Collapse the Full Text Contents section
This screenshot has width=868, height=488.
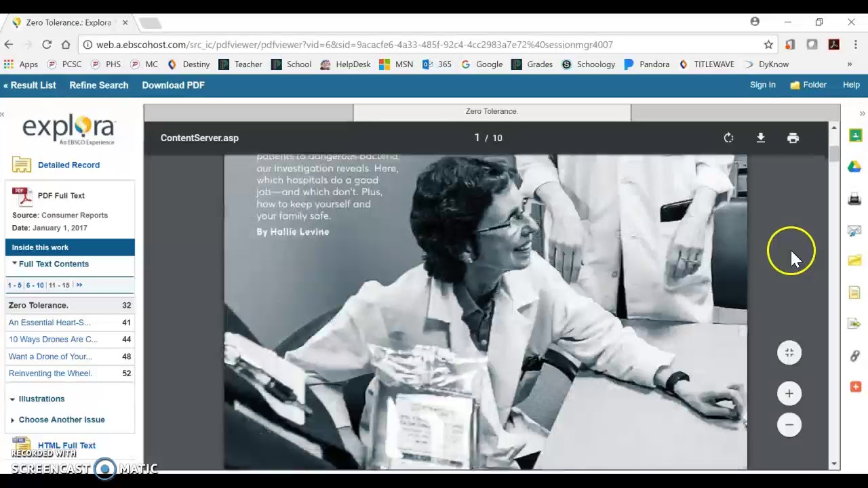14,264
